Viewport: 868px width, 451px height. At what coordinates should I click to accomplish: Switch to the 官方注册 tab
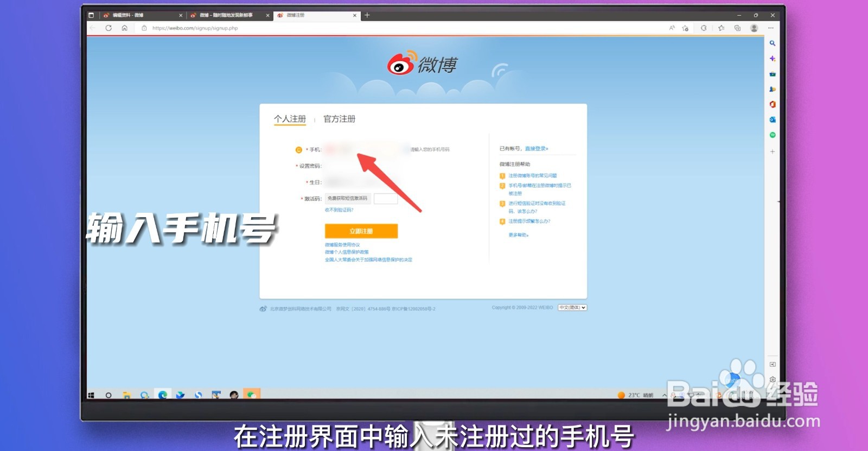tap(340, 119)
